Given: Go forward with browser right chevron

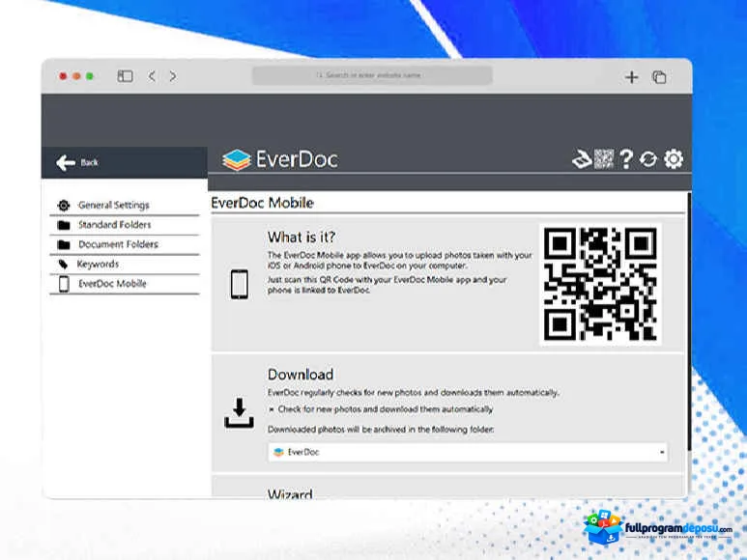Looking at the screenshot, I should [173, 76].
